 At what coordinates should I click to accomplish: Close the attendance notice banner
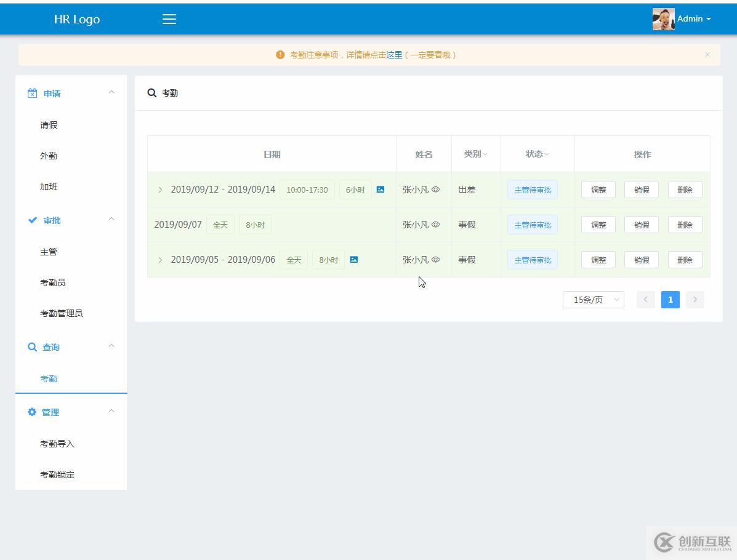tap(707, 55)
